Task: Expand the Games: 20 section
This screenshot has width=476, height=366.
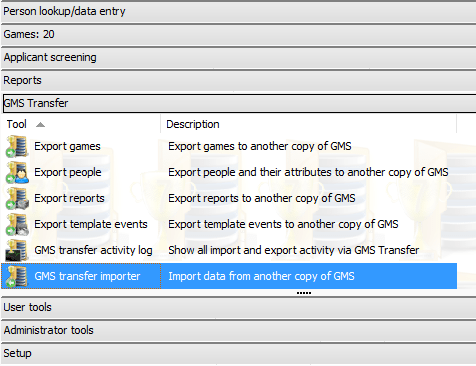Action: 238,34
